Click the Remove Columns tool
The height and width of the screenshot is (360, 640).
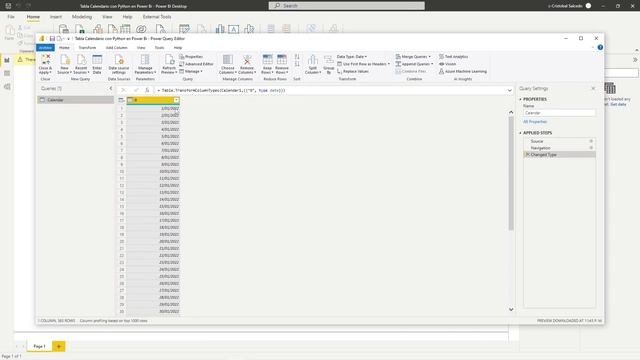click(247, 64)
